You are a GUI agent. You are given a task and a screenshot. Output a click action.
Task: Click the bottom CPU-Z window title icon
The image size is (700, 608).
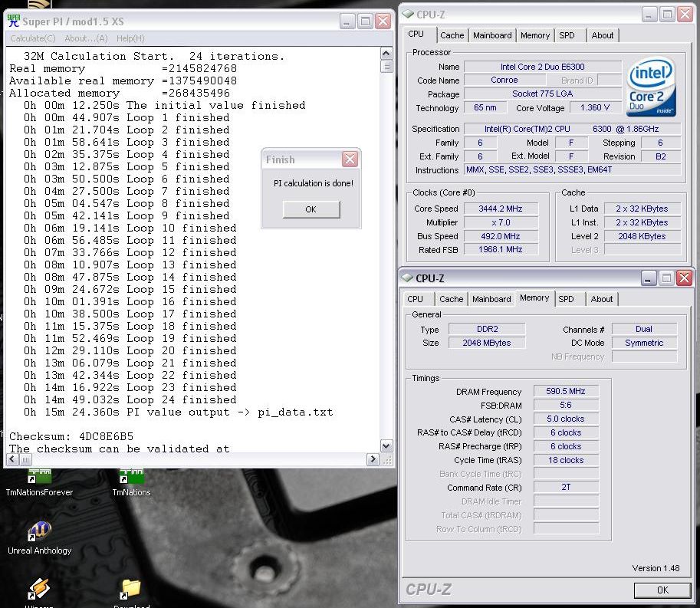click(x=406, y=278)
